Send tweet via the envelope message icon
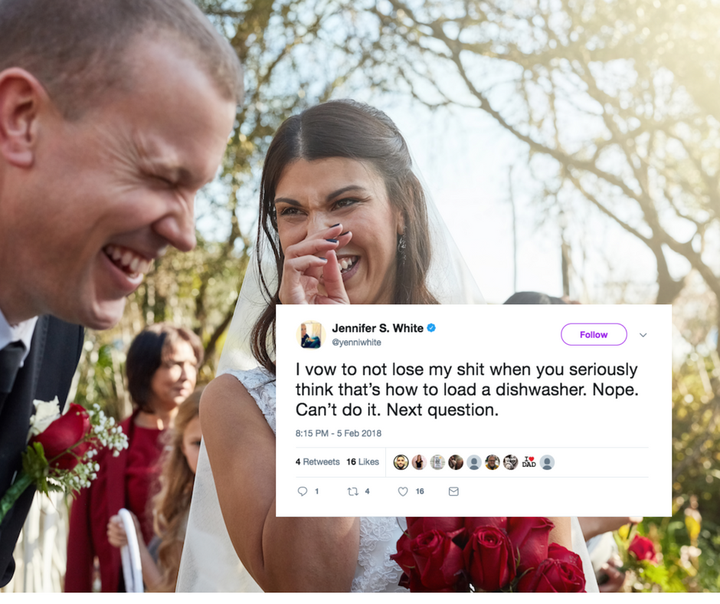The width and height of the screenshot is (720, 604). (453, 491)
